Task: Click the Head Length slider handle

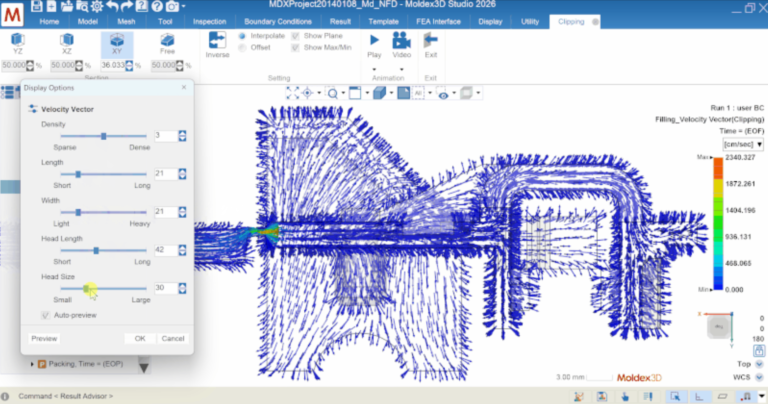Action: coord(96,250)
